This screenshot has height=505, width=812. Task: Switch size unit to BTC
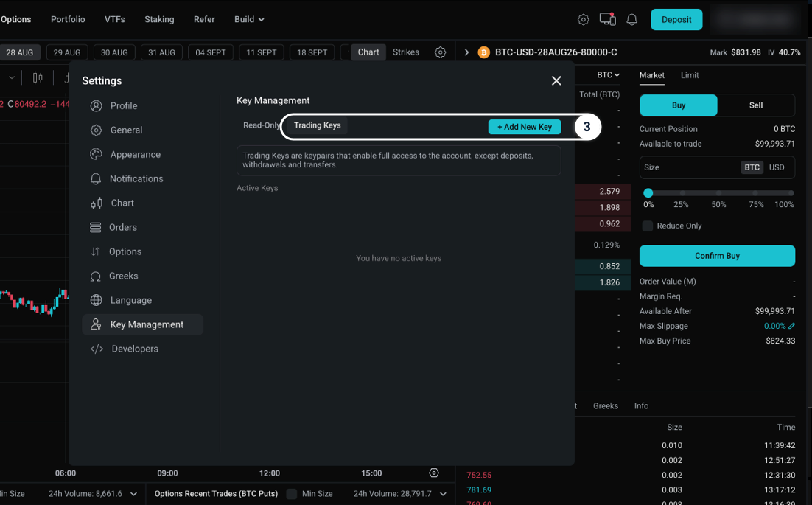(x=752, y=167)
